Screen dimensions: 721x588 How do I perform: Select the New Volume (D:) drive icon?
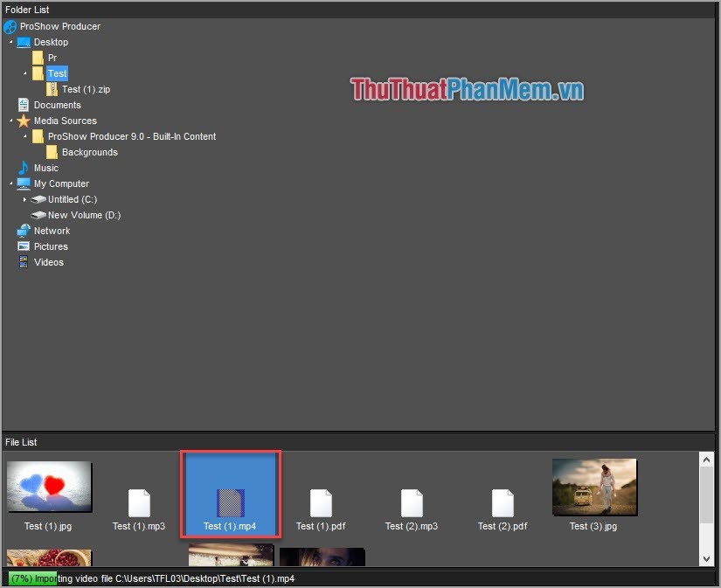pyautogui.click(x=40, y=215)
